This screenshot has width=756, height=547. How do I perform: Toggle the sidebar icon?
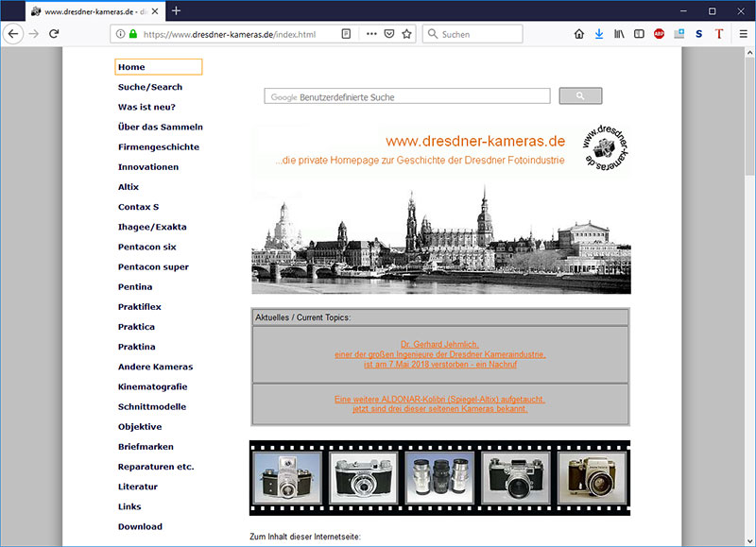pos(639,34)
